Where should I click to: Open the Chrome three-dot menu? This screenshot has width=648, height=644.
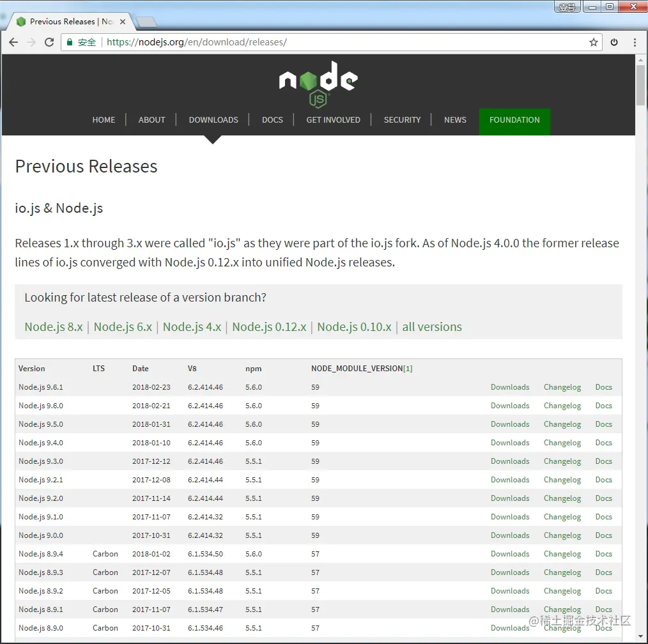[x=635, y=42]
